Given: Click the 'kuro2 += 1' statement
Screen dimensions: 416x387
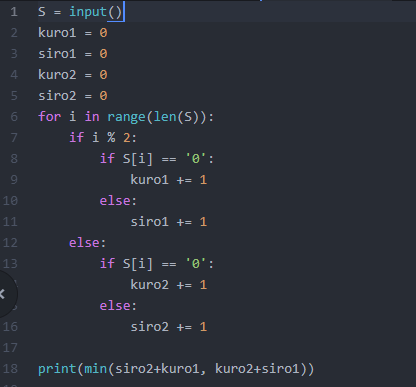Looking at the screenshot, I should click(169, 285).
